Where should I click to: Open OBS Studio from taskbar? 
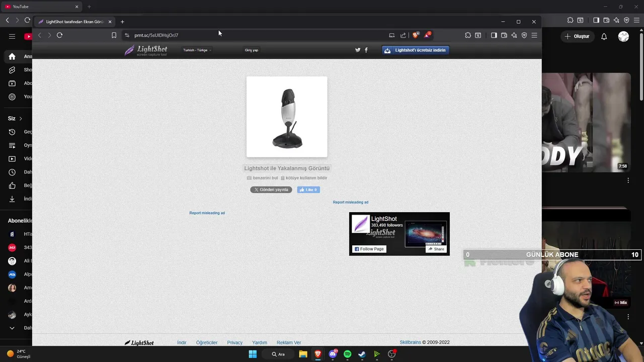pyautogui.click(x=391, y=354)
